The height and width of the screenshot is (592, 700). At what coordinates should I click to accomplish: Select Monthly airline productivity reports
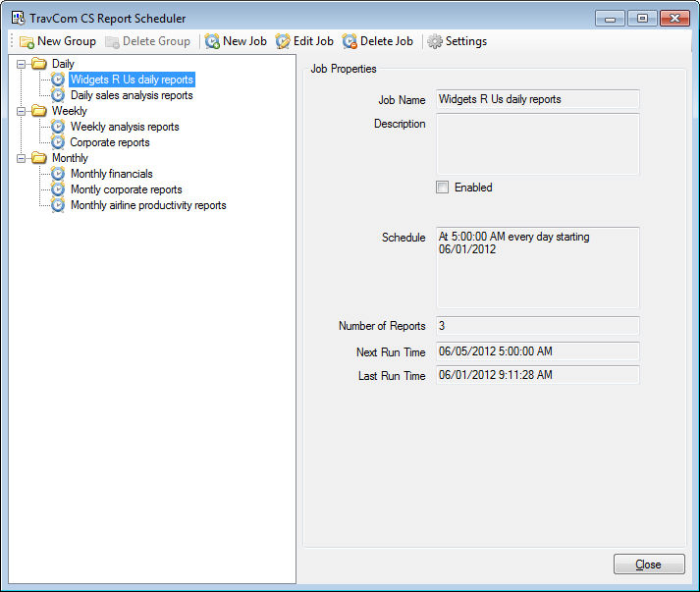click(148, 205)
